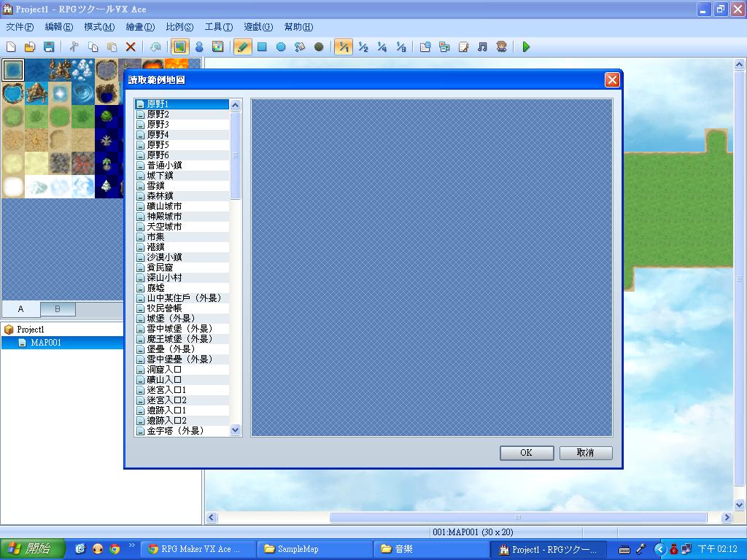Click OK in the sample map dialog
Viewport: 747px width, 560px height.
527,453
